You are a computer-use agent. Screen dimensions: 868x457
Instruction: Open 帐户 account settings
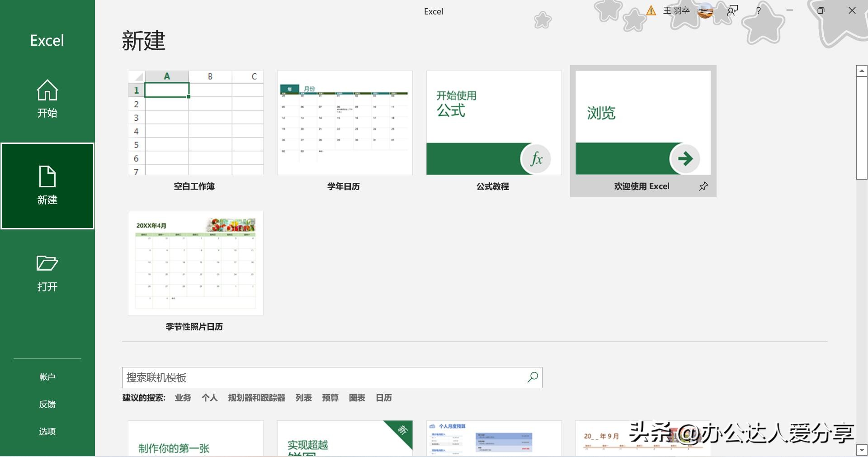[47, 376]
